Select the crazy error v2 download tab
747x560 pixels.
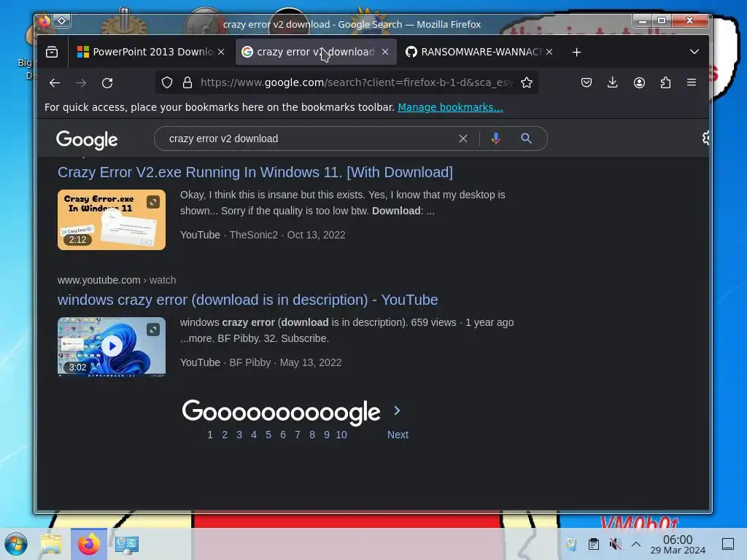[x=316, y=52]
